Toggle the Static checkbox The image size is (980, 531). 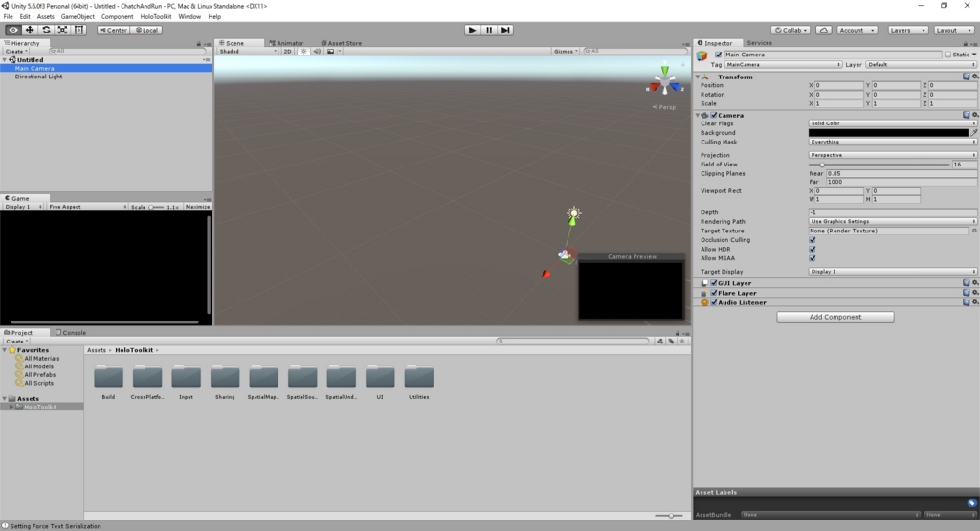coord(947,55)
